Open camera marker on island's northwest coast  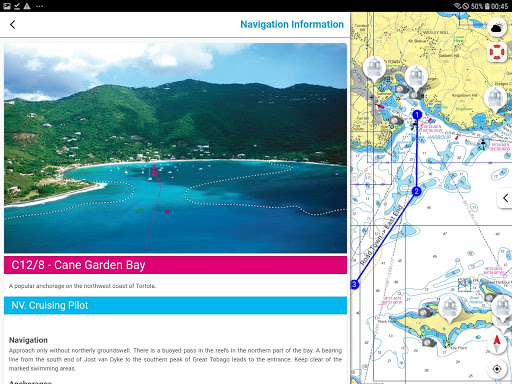pos(425,312)
